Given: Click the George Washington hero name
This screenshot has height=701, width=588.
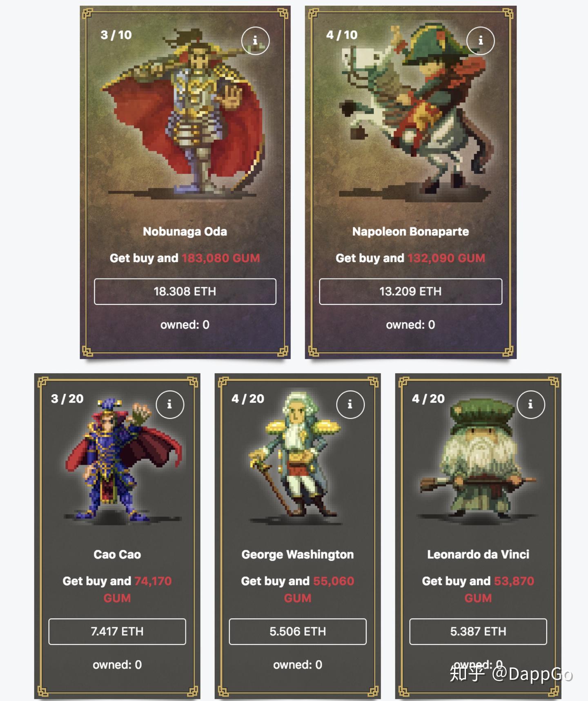Looking at the screenshot, I should (298, 555).
